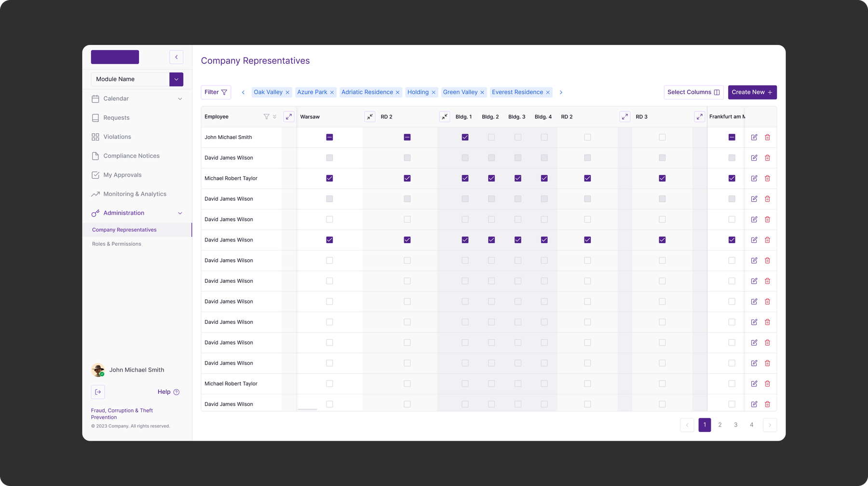Remove the Adriatic Residence filter tag
The image size is (868, 486).
(397, 92)
